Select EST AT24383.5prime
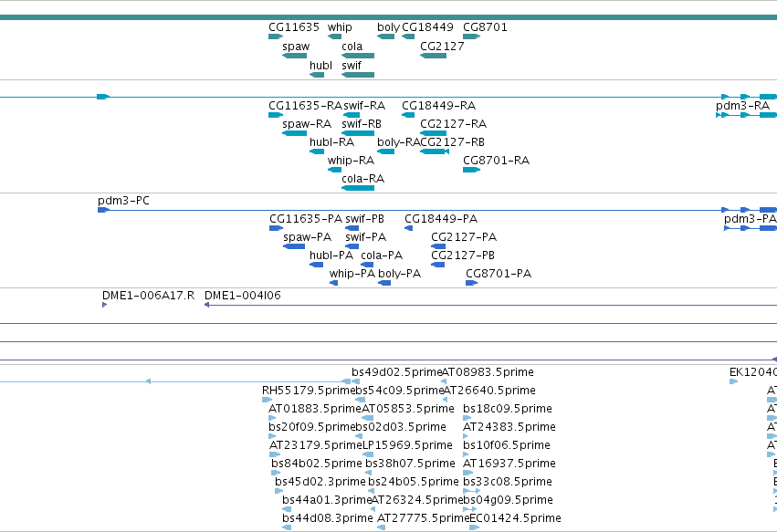This screenshot has height=532, width=777. click(466, 437)
